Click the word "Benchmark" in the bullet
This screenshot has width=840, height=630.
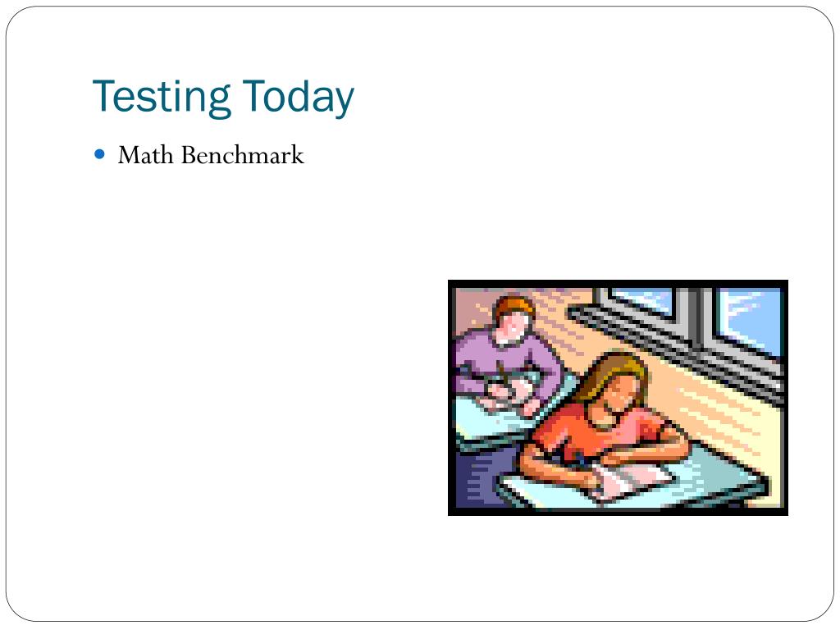click(x=242, y=155)
